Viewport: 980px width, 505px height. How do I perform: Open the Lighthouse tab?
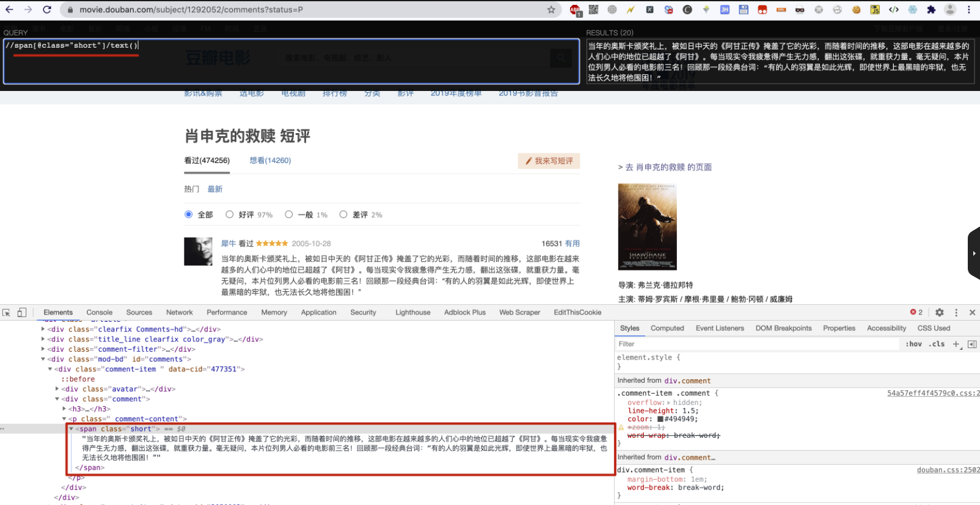413,312
